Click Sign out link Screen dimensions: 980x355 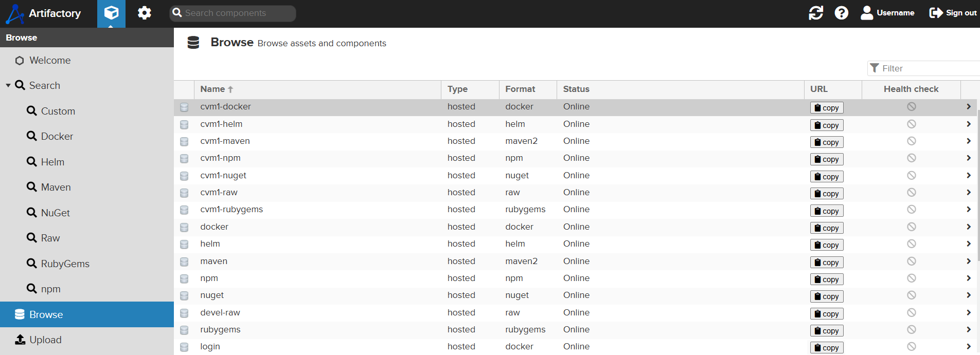(x=953, y=13)
